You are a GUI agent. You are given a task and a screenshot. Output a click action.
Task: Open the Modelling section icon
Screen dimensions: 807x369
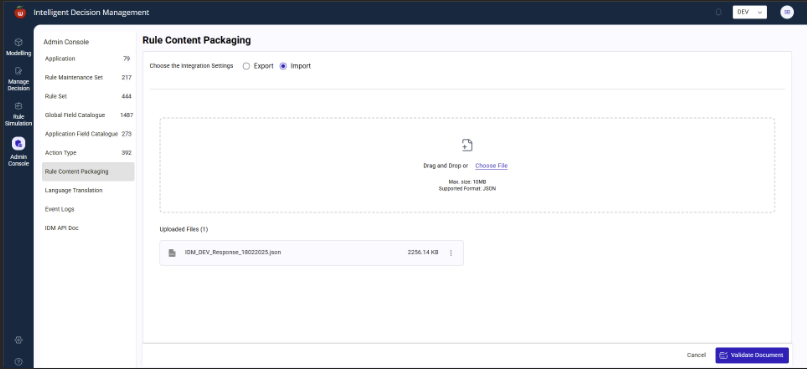pyautogui.click(x=19, y=42)
